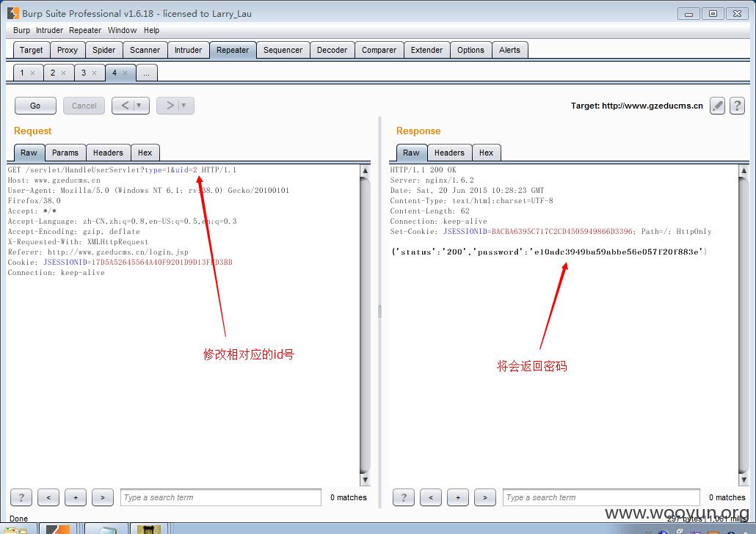Show request Hex tab
The width and height of the screenshot is (756, 534).
click(145, 153)
